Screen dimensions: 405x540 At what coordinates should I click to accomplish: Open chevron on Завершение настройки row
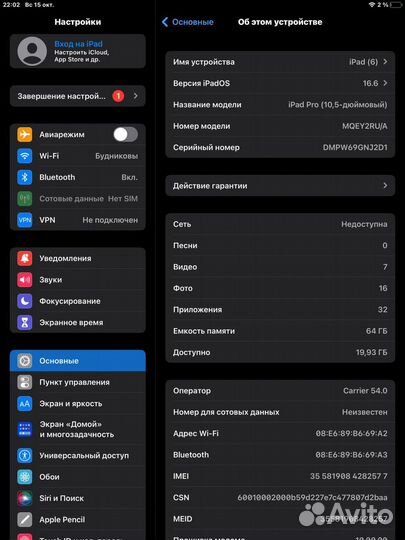pos(136,96)
